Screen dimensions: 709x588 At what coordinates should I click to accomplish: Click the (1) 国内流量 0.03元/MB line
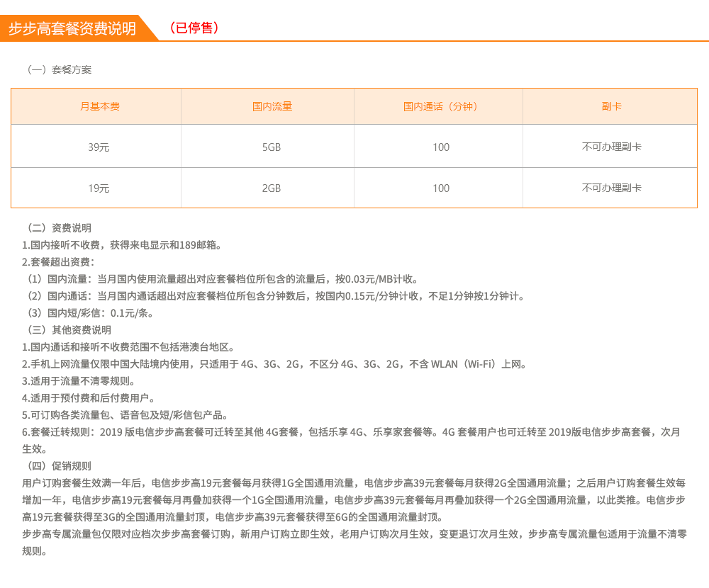pos(223,279)
